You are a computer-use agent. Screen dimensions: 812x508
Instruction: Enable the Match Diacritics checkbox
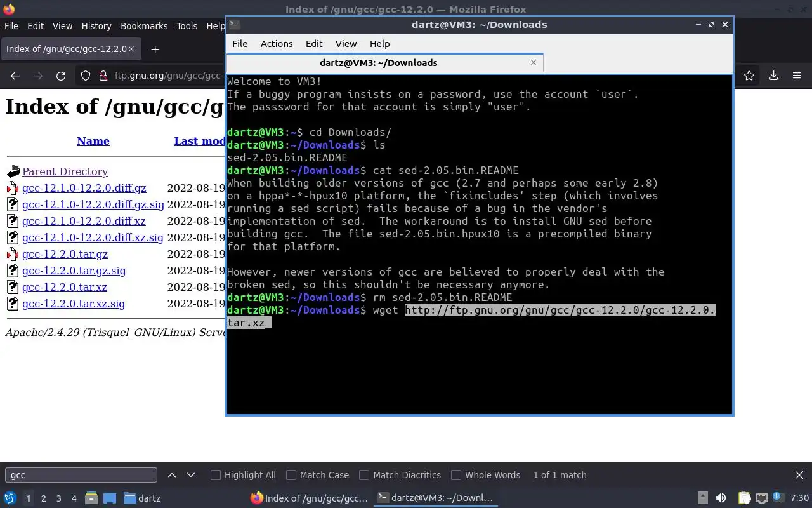tap(364, 475)
